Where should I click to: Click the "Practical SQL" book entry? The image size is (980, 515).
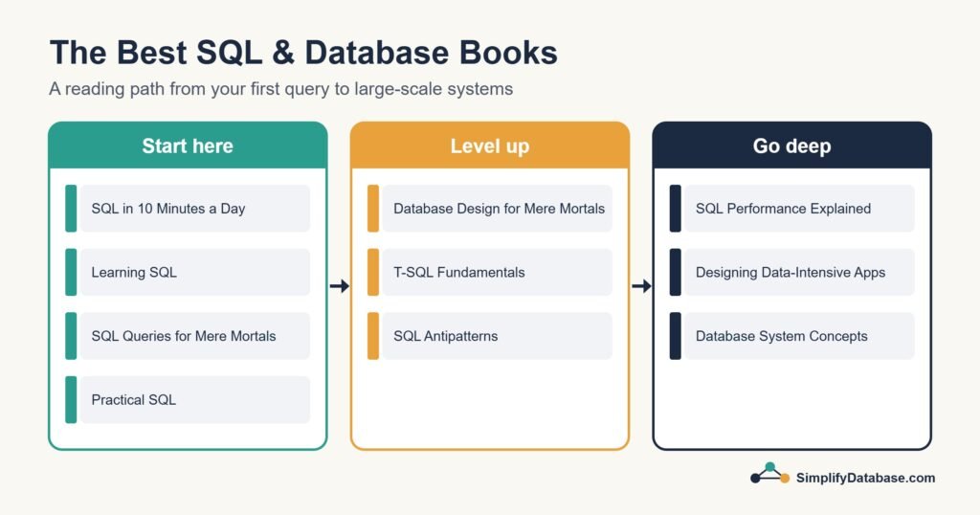click(188, 400)
